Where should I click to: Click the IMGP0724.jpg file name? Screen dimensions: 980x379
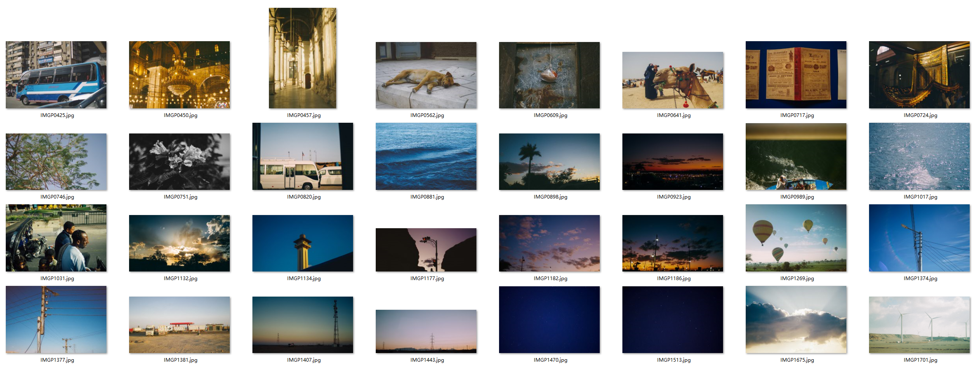(921, 115)
